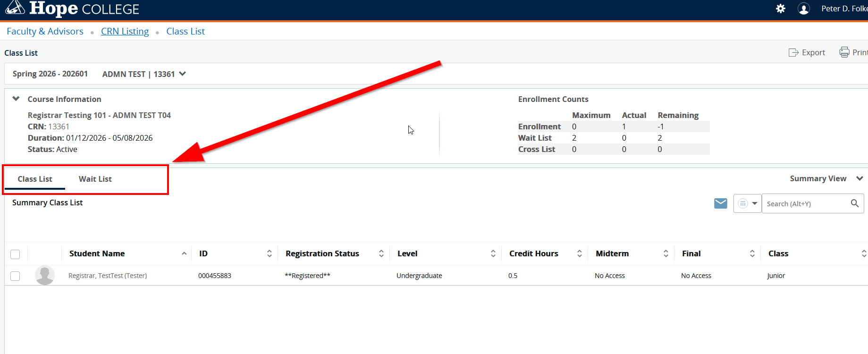This screenshot has width=868, height=354.
Task: Sort the Midterm column
Action: coord(666,253)
